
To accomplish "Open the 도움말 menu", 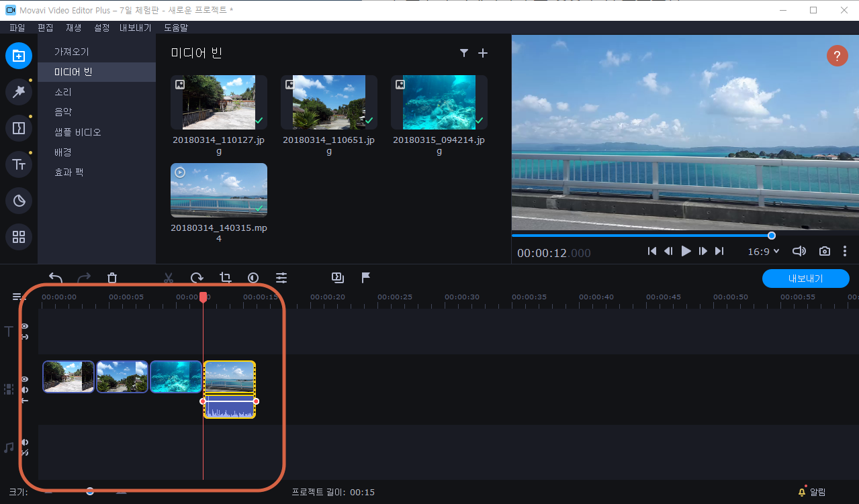I will [x=176, y=28].
